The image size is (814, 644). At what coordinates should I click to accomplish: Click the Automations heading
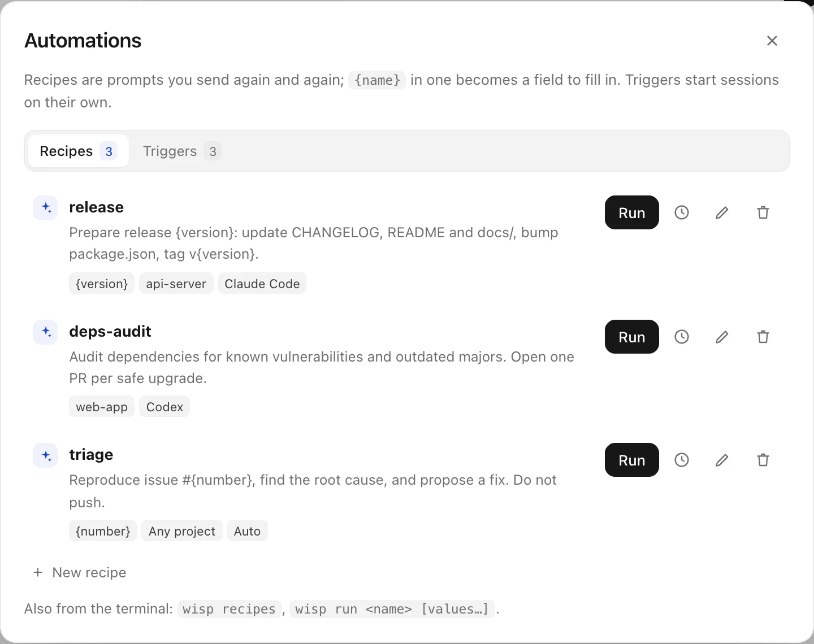83,41
